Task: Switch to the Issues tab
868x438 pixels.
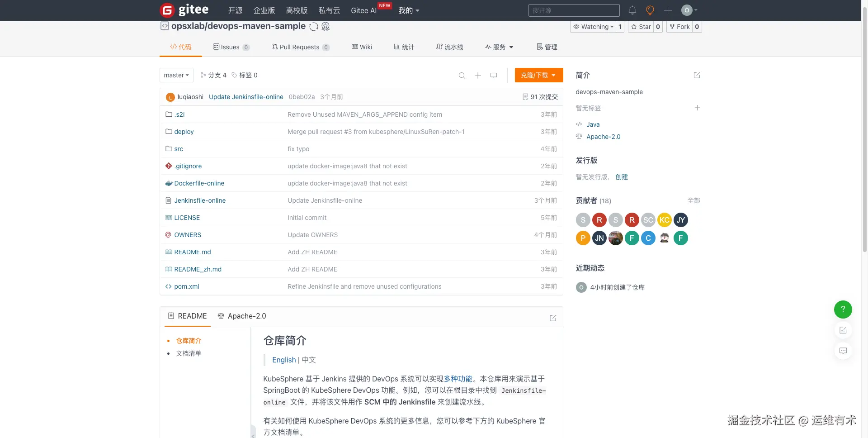Action: pos(231,47)
